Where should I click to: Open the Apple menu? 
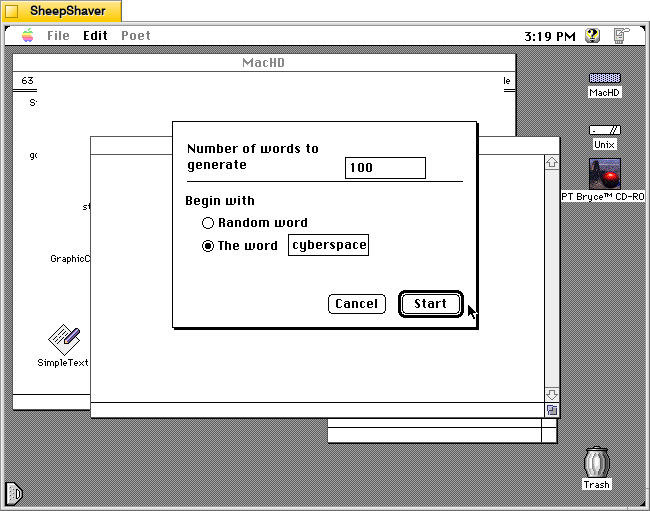[x=28, y=36]
